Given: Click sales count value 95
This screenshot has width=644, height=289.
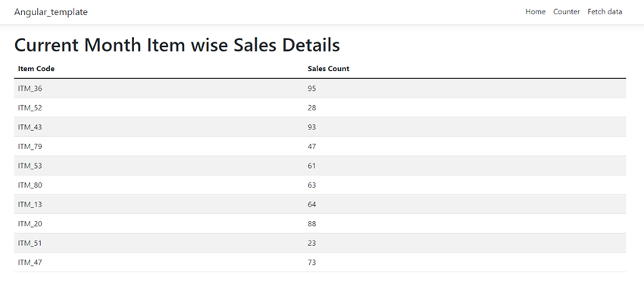Looking at the screenshot, I should click(311, 89).
